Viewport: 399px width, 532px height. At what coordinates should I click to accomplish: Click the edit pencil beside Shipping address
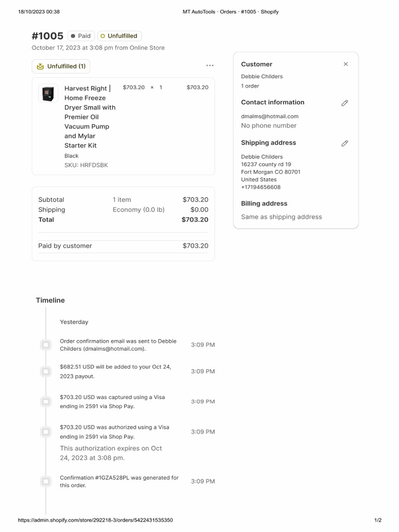(x=344, y=143)
